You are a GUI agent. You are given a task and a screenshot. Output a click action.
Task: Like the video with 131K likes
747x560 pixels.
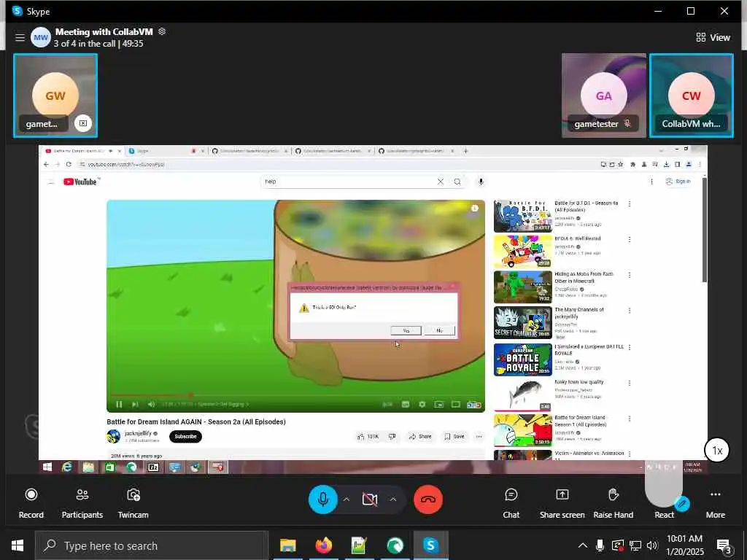coord(368,436)
